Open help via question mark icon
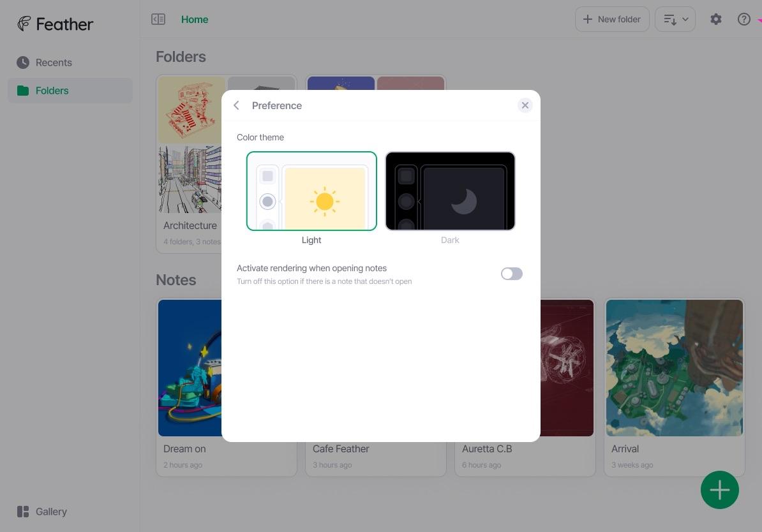The height and width of the screenshot is (532, 762). 743,20
